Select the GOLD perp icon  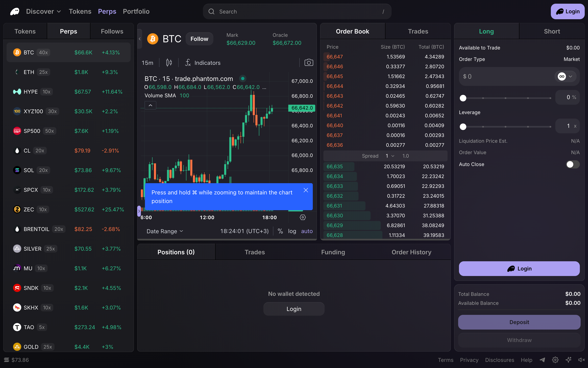17,347
